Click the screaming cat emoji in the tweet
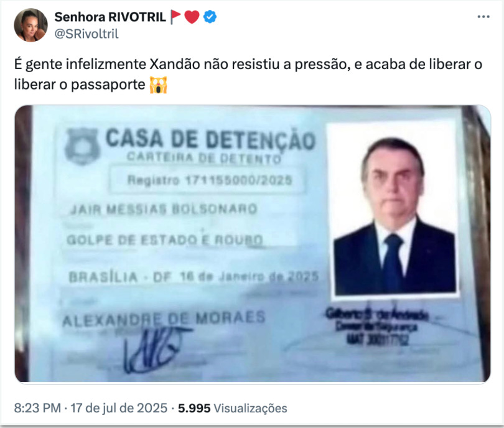The height and width of the screenshot is (428, 504). click(x=159, y=85)
